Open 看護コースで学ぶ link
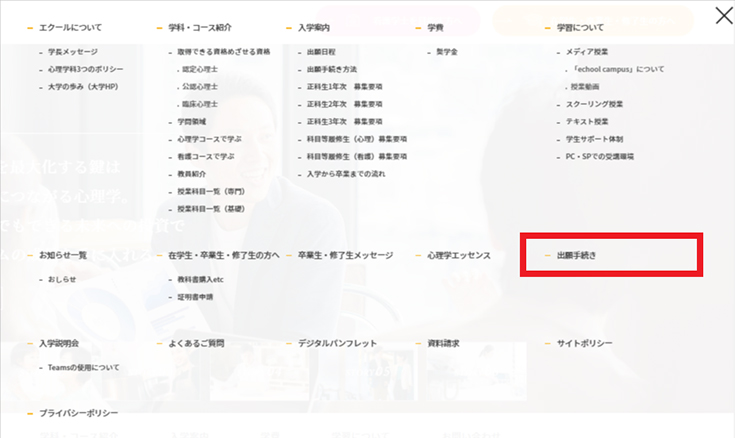Image resolution: width=735 pixels, height=438 pixels. tap(206, 156)
